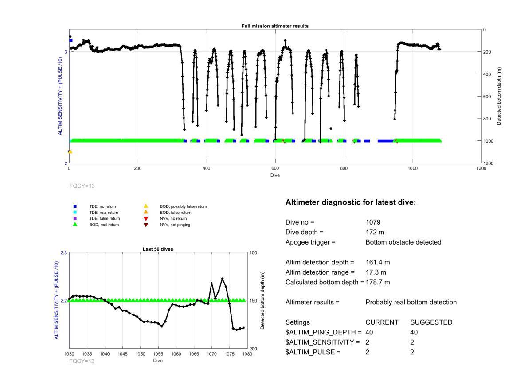Select the purple square TDE false return legend marker
532x392 pixels.
pyautogui.click(x=75, y=218)
